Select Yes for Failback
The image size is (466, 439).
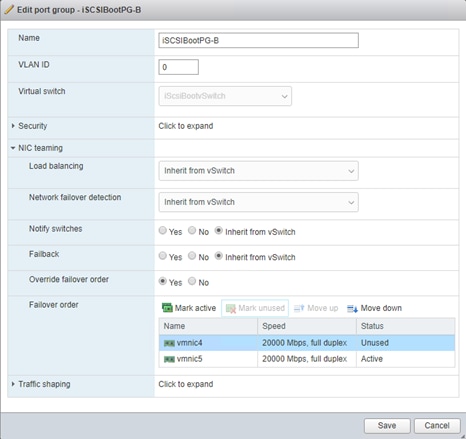click(163, 256)
